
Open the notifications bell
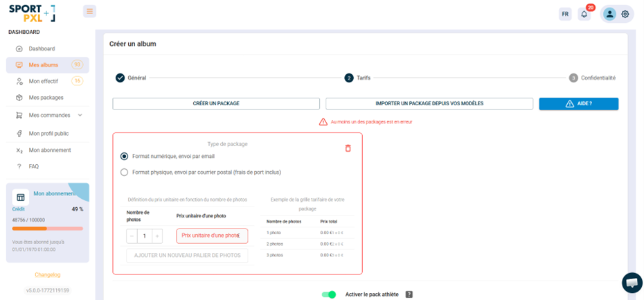pyautogui.click(x=584, y=14)
